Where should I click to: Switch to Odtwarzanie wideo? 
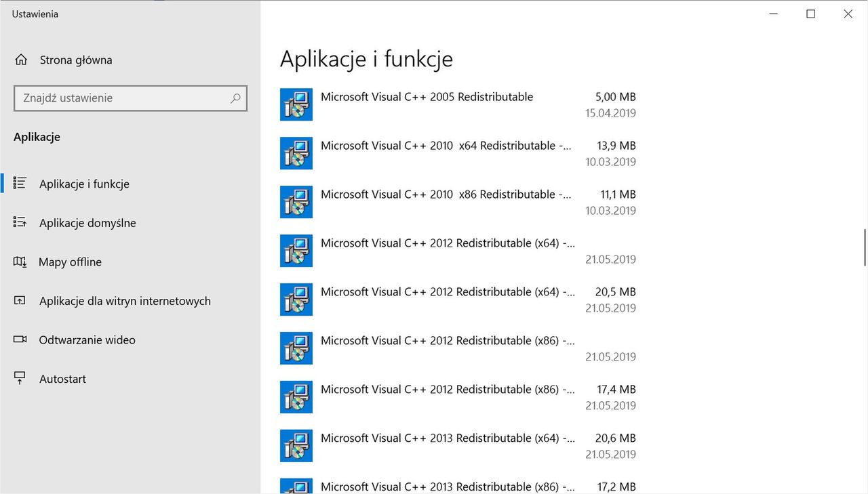coord(87,340)
